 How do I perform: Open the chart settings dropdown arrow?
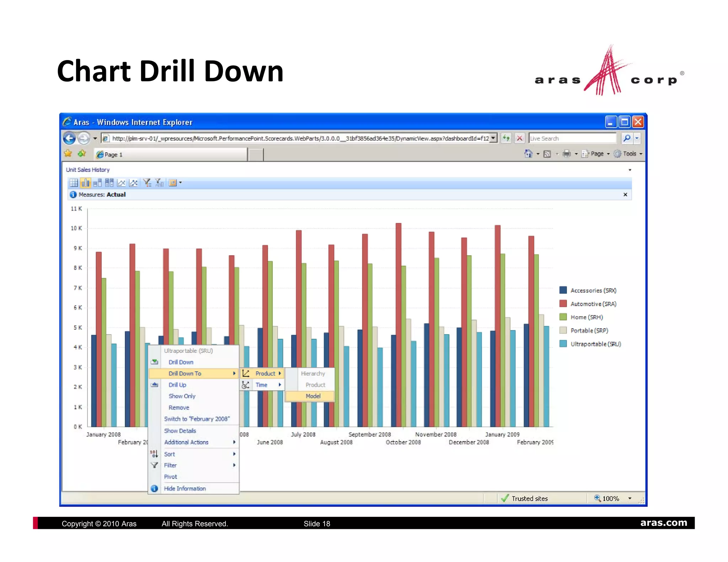pos(181,183)
